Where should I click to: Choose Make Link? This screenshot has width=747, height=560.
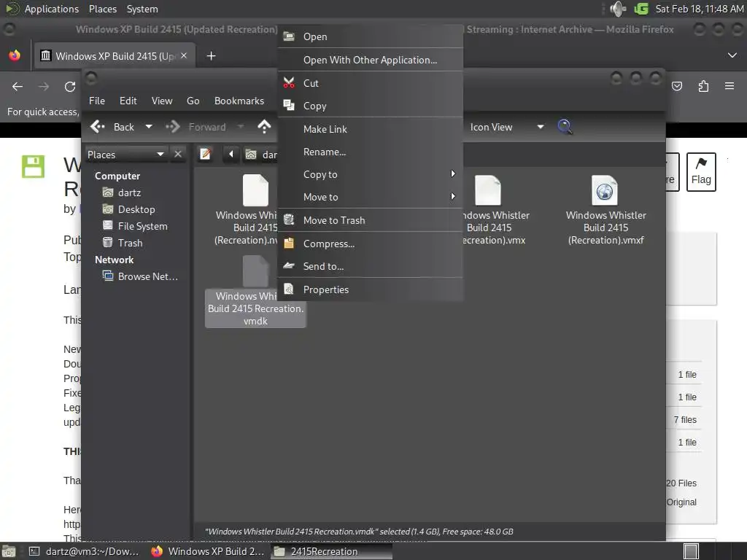point(370,129)
